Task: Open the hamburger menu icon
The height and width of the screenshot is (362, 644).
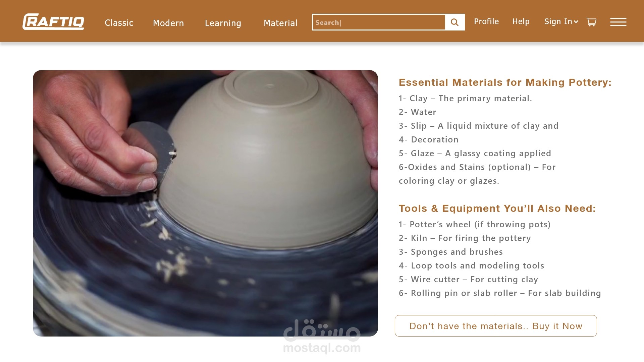Action: 618,22
